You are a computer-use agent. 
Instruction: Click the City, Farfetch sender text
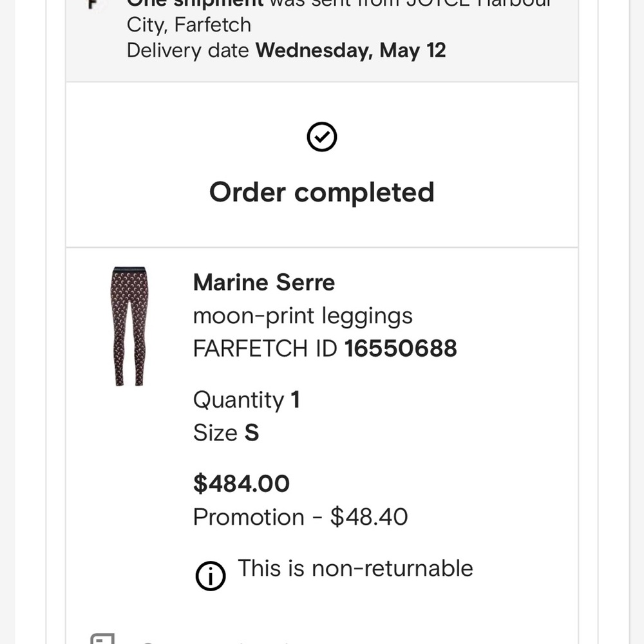pyautogui.click(x=189, y=26)
